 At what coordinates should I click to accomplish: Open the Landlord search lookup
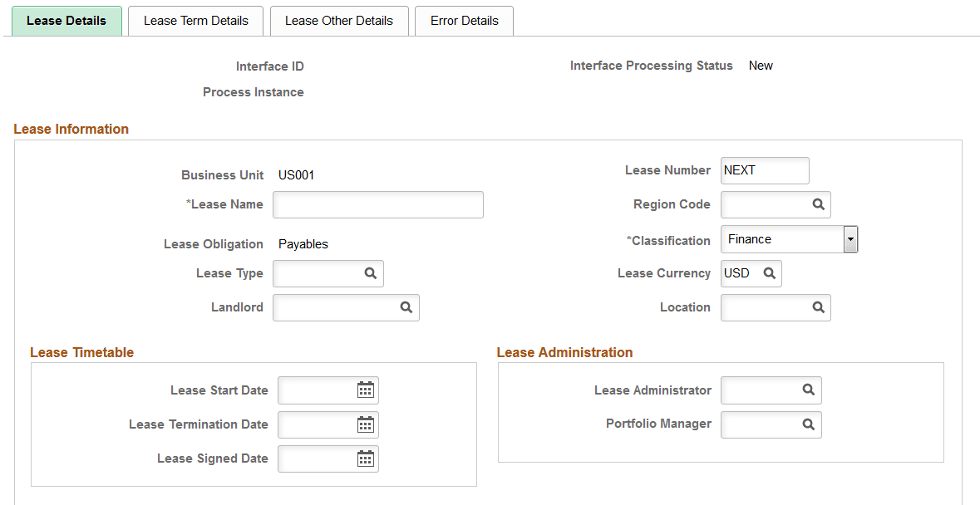[x=406, y=307]
